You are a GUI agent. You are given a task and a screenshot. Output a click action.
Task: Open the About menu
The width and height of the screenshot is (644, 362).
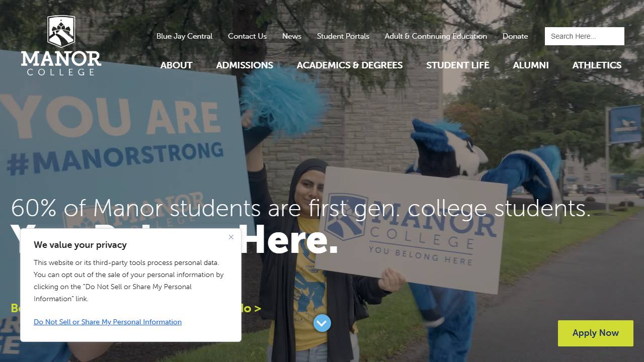pos(176,65)
